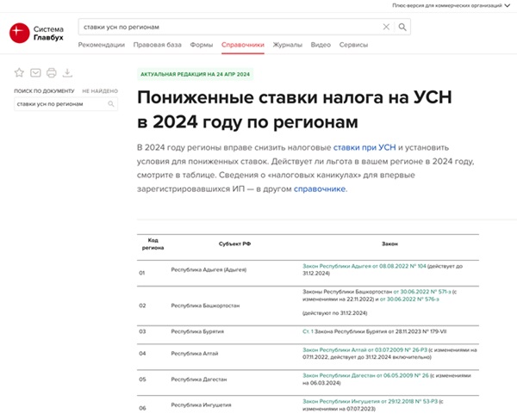Switch to Правовая база tab
The height and width of the screenshot is (420, 517).
coord(156,44)
